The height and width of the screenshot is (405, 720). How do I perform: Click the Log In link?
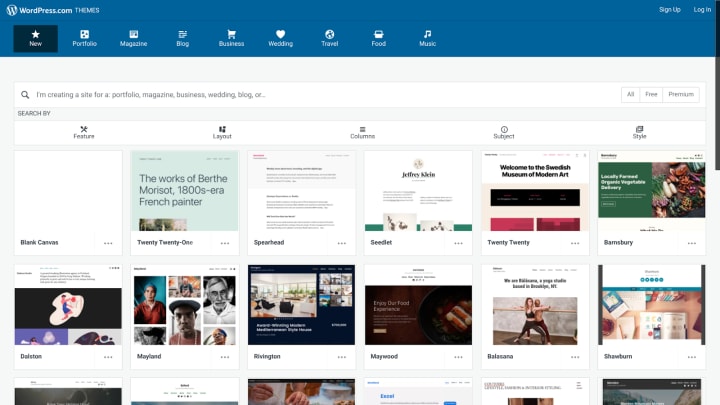pyautogui.click(x=702, y=10)
